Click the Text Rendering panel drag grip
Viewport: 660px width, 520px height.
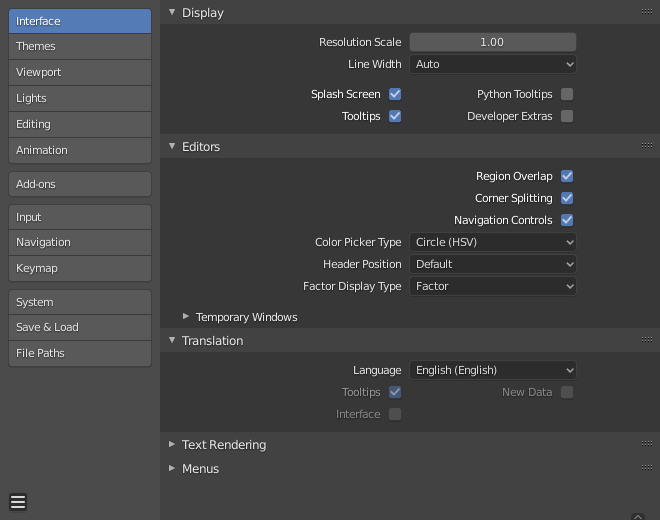647,443
